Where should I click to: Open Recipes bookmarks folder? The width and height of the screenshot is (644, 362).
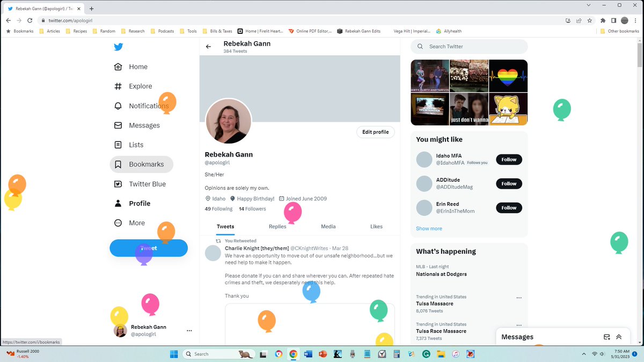(76, 31)
